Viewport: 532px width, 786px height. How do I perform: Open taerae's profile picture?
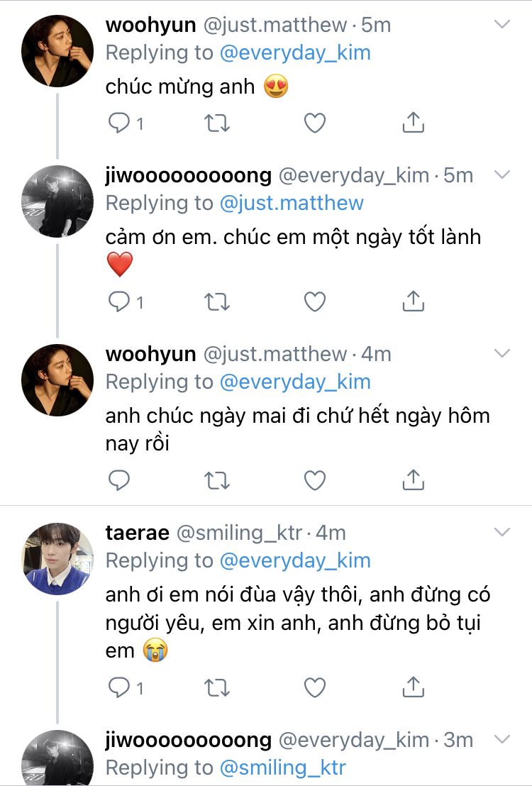[x=58, y=558]
